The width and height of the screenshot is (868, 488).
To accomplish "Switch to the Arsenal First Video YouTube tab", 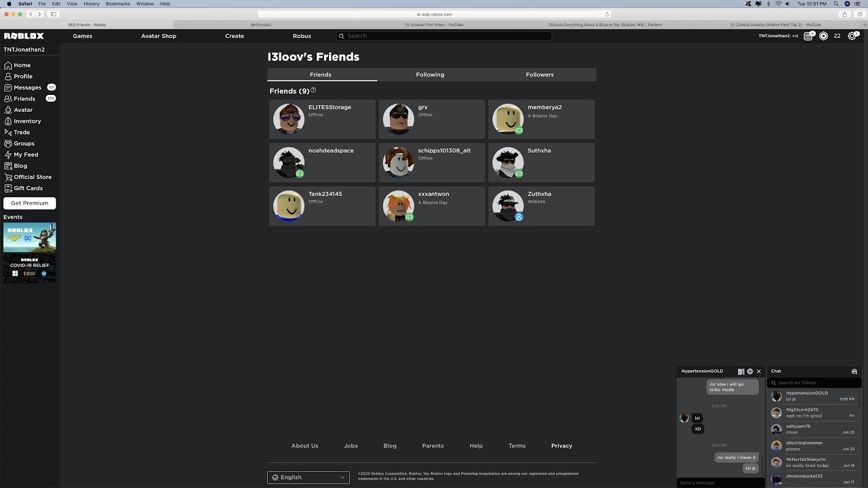I will click(434, 24).
